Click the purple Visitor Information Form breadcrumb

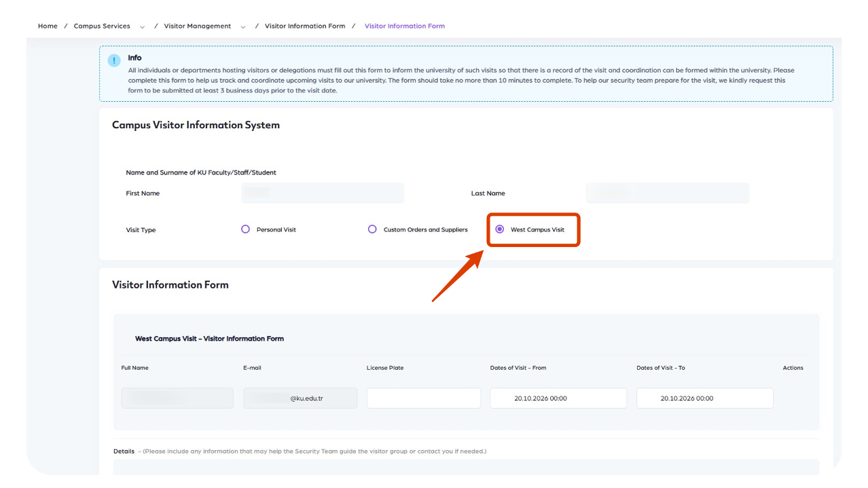405,26
